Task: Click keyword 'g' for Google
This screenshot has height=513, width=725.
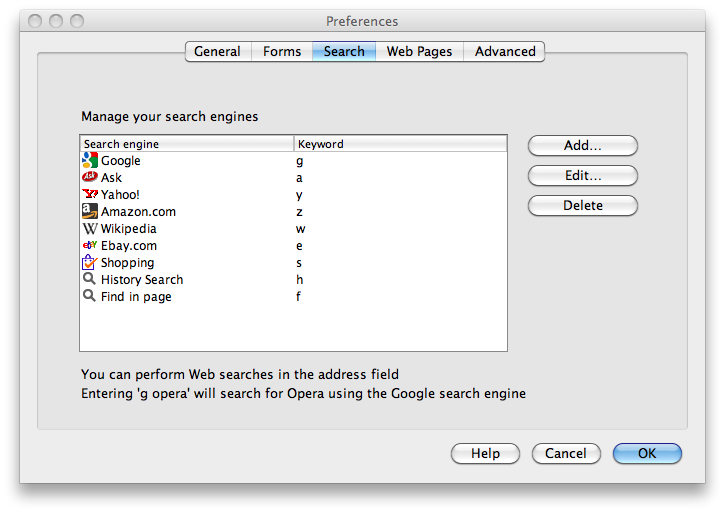Action: pyautogui.click(x=300, y=161)
